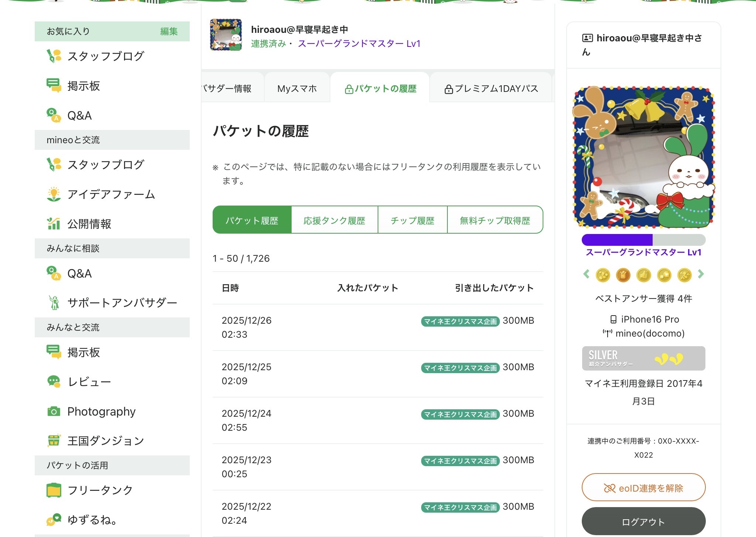Click the eoID連携を解除 button

click(643, 488)
